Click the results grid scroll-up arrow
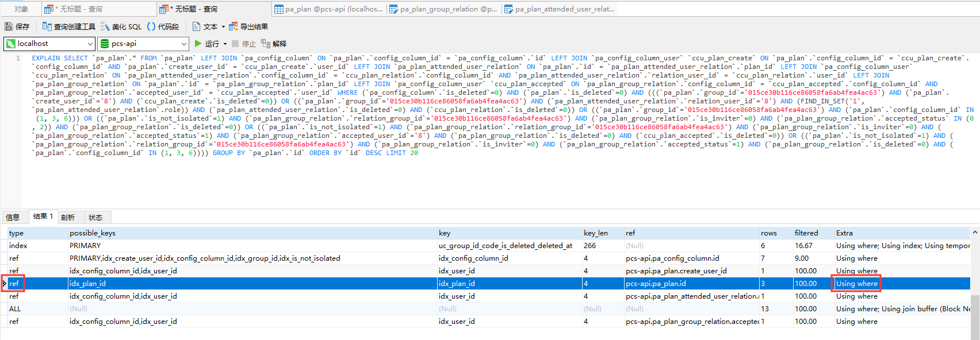980x340 pixels. click(975, 233)
